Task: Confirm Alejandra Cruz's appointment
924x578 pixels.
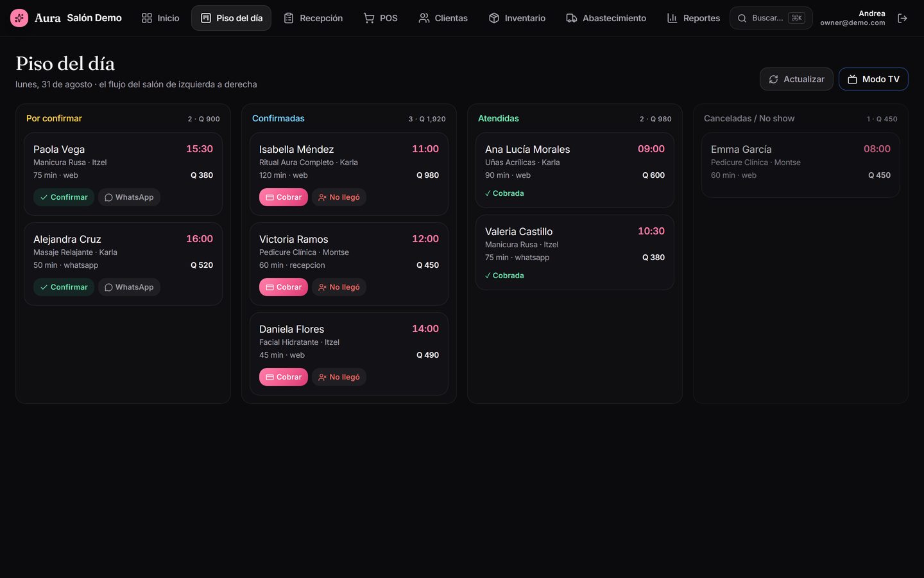Action: click(x=64, y=287)
